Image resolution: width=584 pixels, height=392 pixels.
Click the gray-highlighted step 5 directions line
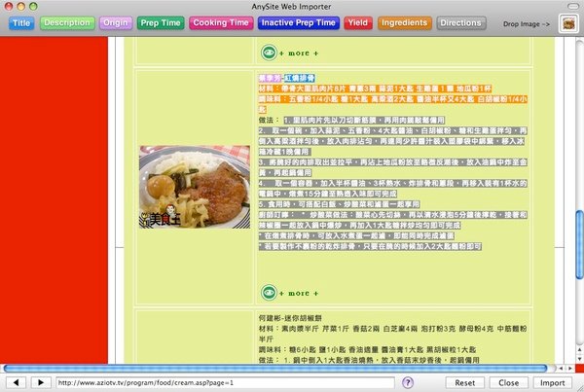click(x=339, y=204)
